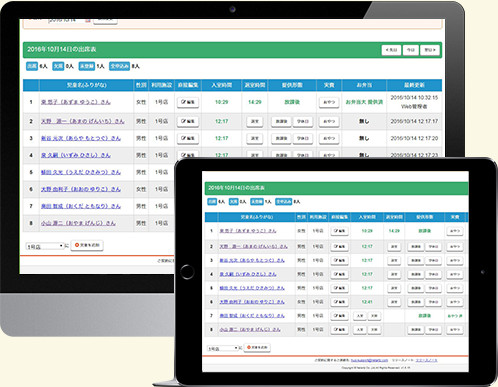The width and height of the screenshot is (498, 387).
Task: Click row 1 timestamp 2016/10/14 10:32:15 on monitor
Action: click(x=414, y=98)
